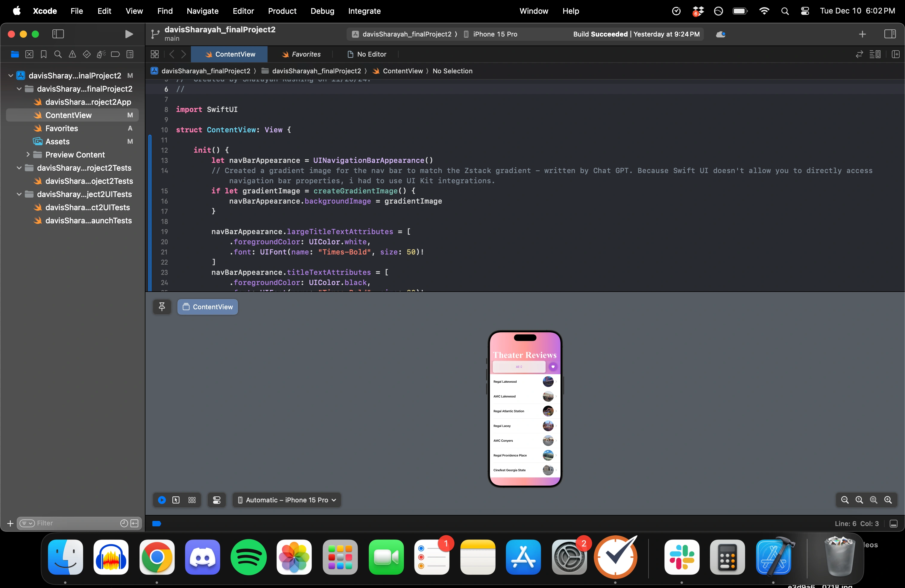The image size is (905, 588).
Task: Open canvas Device Settings icon
Action: click(x=217, y=500)
